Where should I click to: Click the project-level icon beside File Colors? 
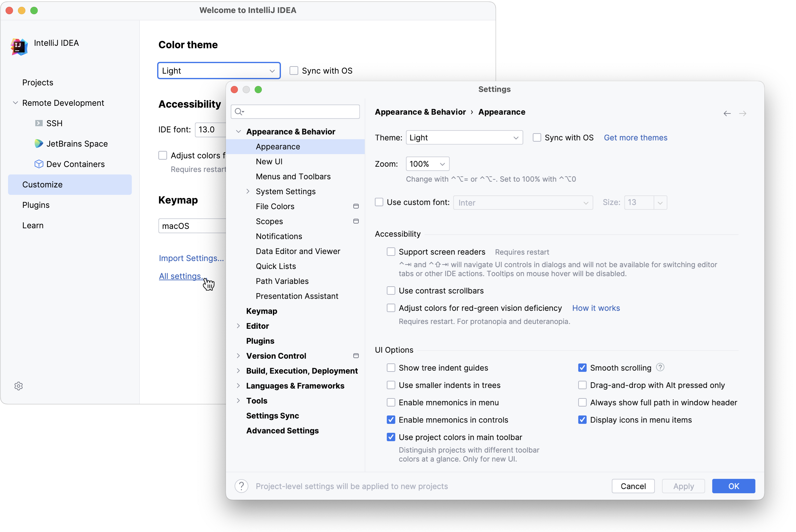356,206
